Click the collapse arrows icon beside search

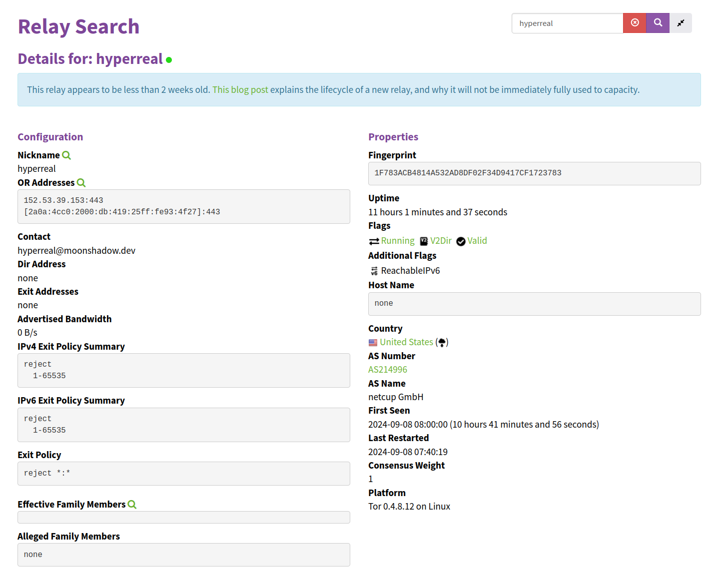[x=681, y=23]
